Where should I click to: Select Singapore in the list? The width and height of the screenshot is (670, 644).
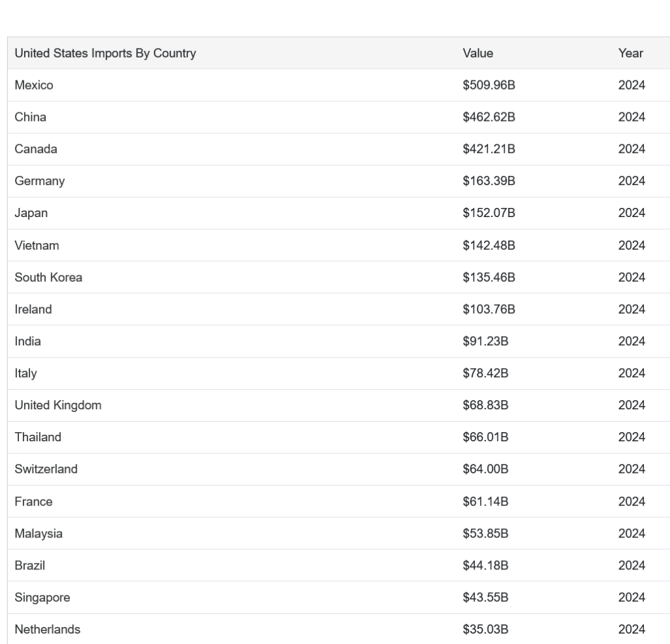(43, 598)
